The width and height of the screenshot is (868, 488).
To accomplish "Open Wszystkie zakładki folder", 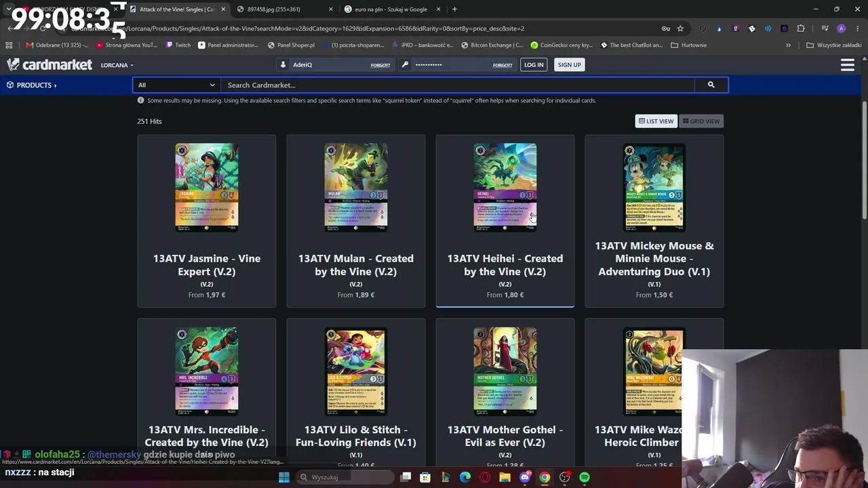I will 833,45.
